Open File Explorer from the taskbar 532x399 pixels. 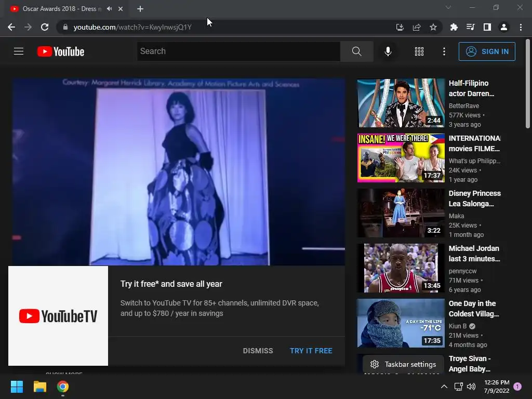tap(39, 387)
